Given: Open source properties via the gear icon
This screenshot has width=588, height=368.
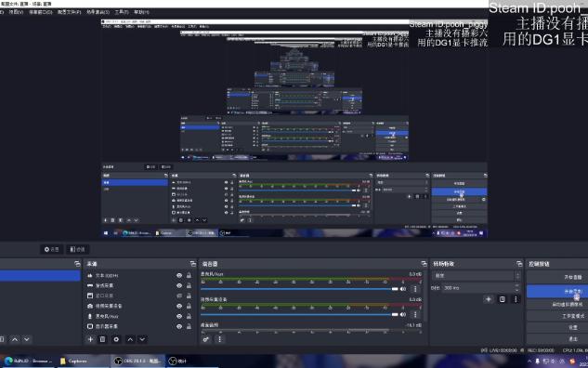Looking at the screenshot, I should pos(116,339).
